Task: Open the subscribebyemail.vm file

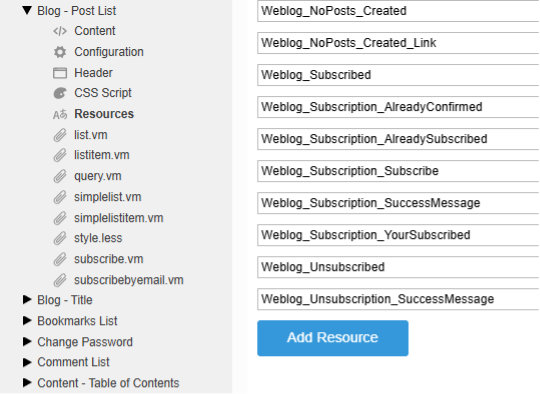Action: coord(129,280)
